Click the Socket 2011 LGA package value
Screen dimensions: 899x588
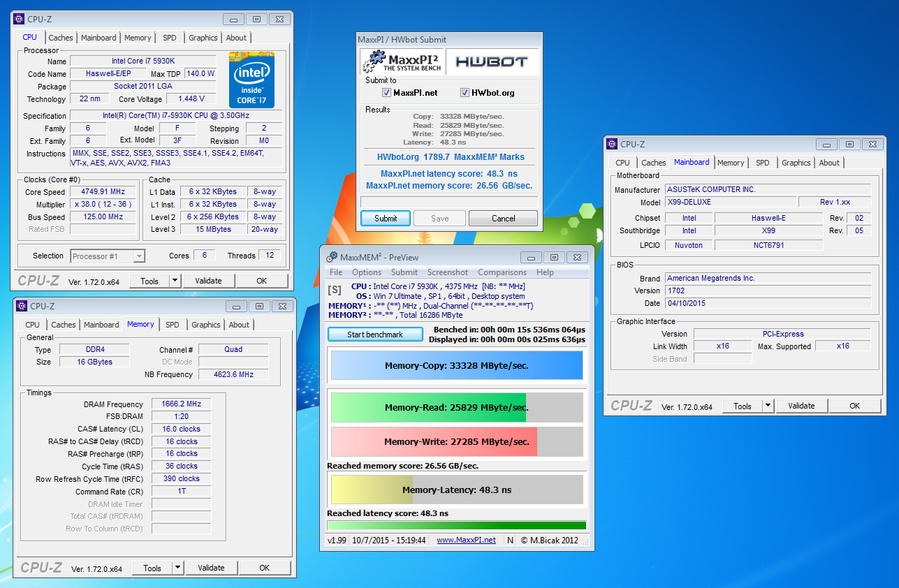coord(142,87)
